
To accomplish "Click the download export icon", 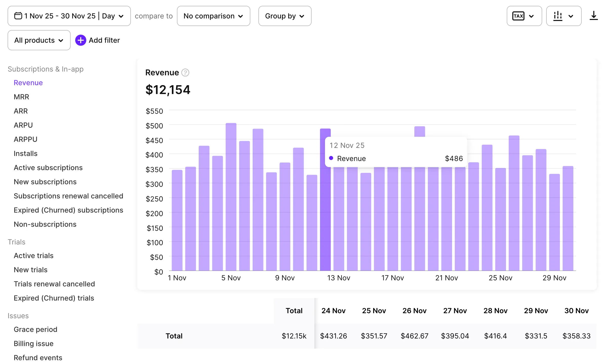I will pyautogui.click(x=594, y=16).
